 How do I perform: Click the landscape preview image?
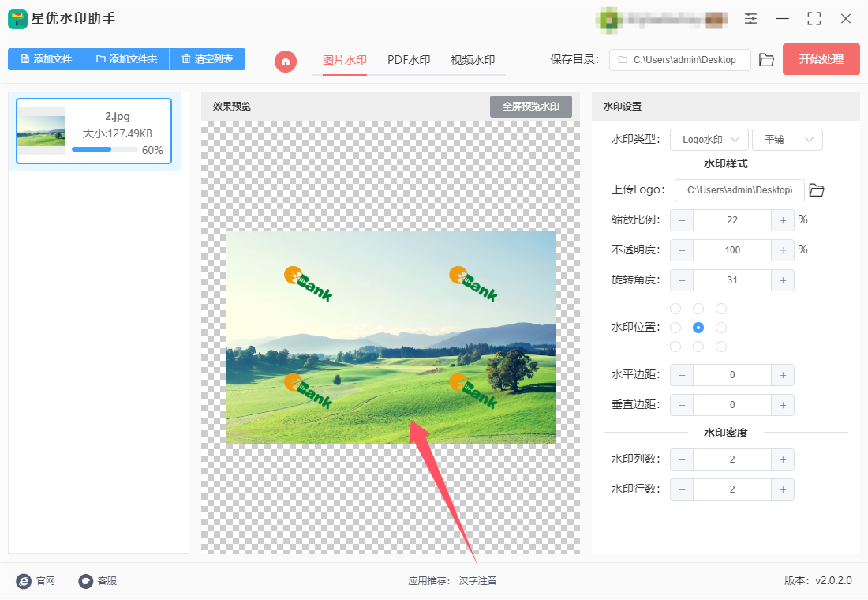[x=391, y=337]
